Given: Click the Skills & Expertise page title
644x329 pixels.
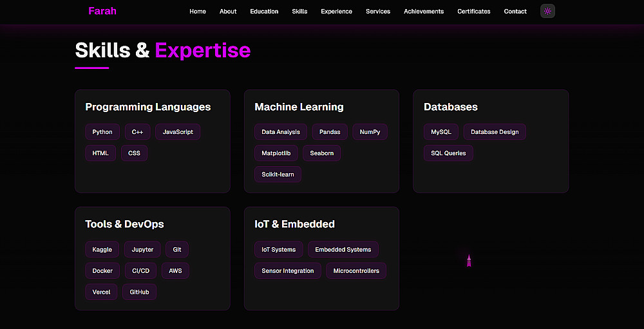Looking at the screenshot, I should [x=163, y=50].
